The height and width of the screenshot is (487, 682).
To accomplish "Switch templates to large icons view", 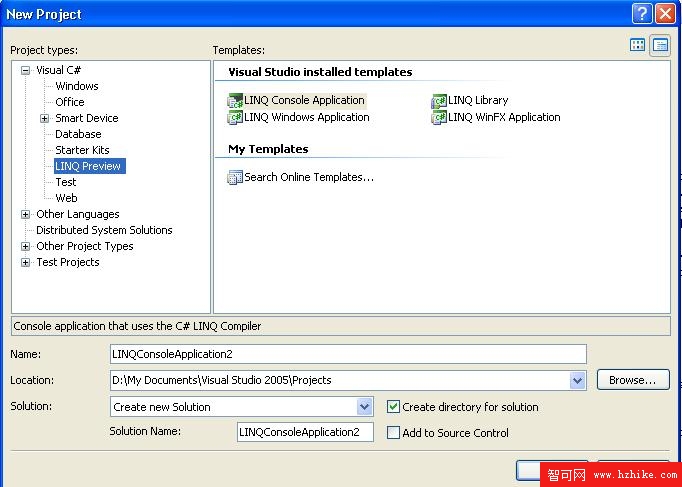I will [x=637, y=44].
